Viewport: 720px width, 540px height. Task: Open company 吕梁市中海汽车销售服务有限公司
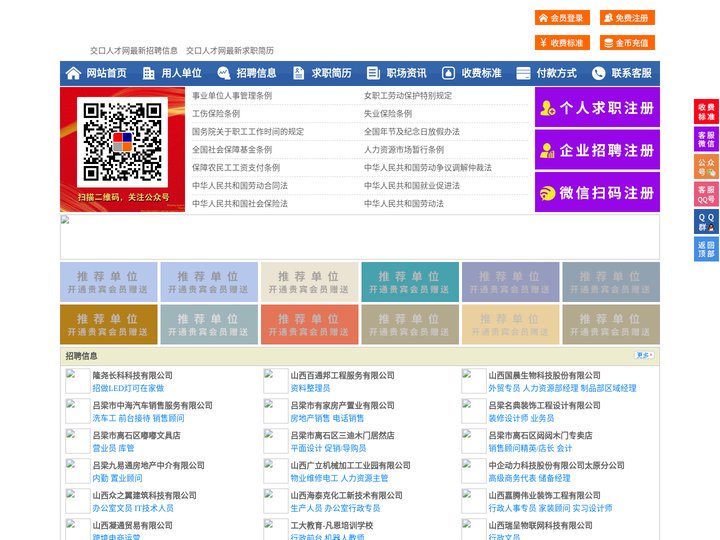click(x=152, y=405)
